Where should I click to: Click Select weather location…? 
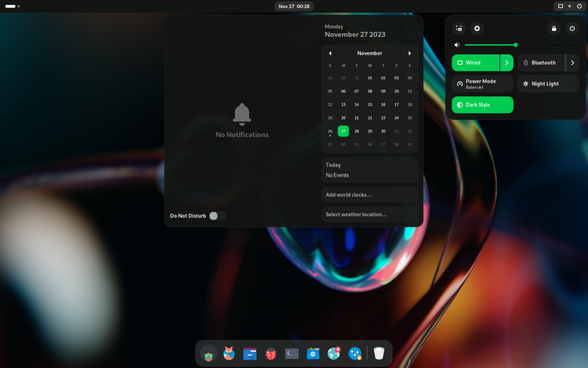tap(370, 215)
